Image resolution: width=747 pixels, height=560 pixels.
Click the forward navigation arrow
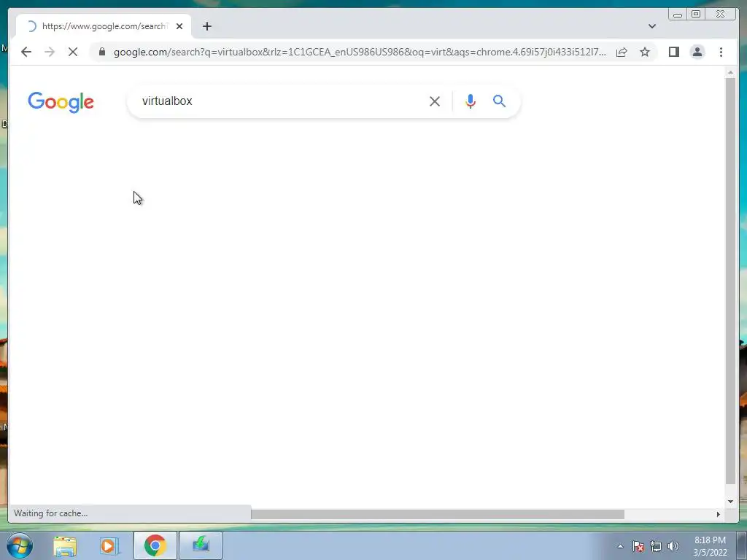[50, 52]
